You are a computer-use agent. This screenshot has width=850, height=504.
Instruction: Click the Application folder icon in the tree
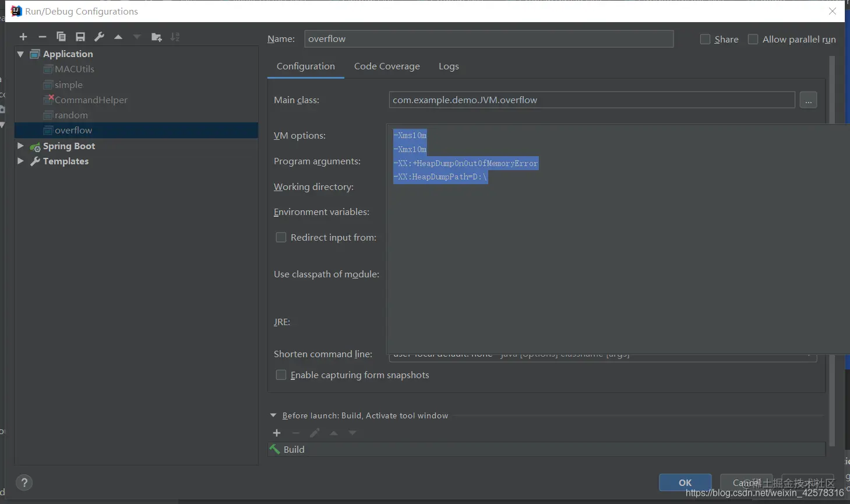coord(35,54)
